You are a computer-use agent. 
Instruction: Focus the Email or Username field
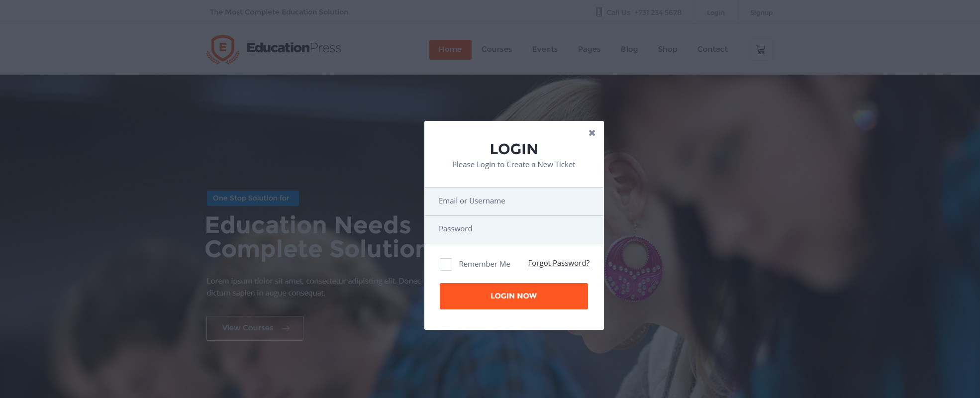coord(514,201)
